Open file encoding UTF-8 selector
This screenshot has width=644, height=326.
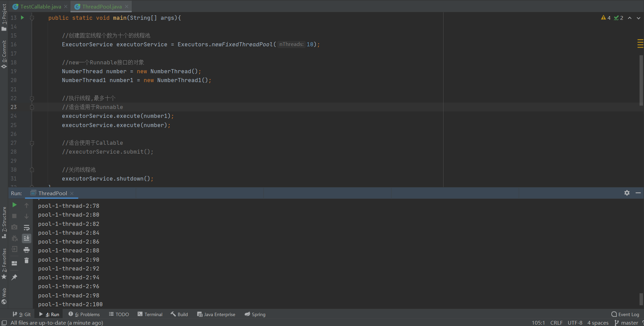[575, 323]
